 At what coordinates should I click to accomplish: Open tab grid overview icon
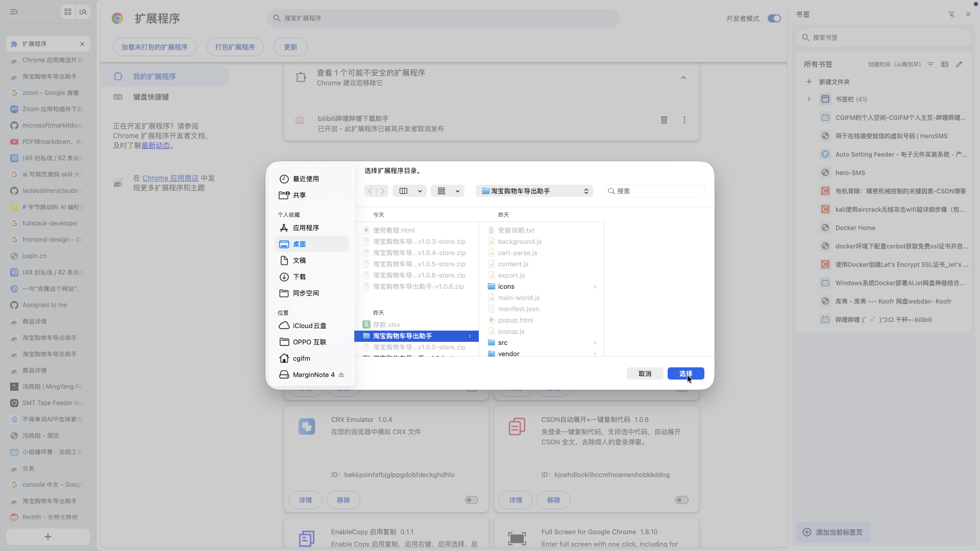click(68, 12)
